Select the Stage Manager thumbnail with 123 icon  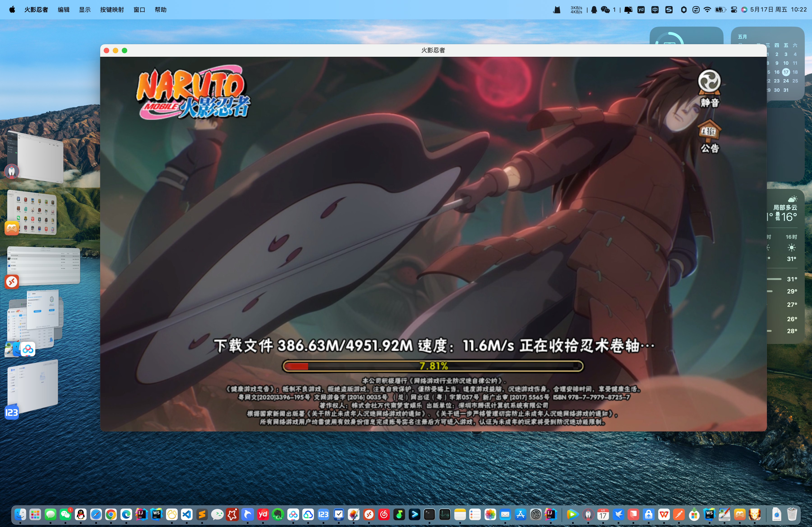coord(32,385)
